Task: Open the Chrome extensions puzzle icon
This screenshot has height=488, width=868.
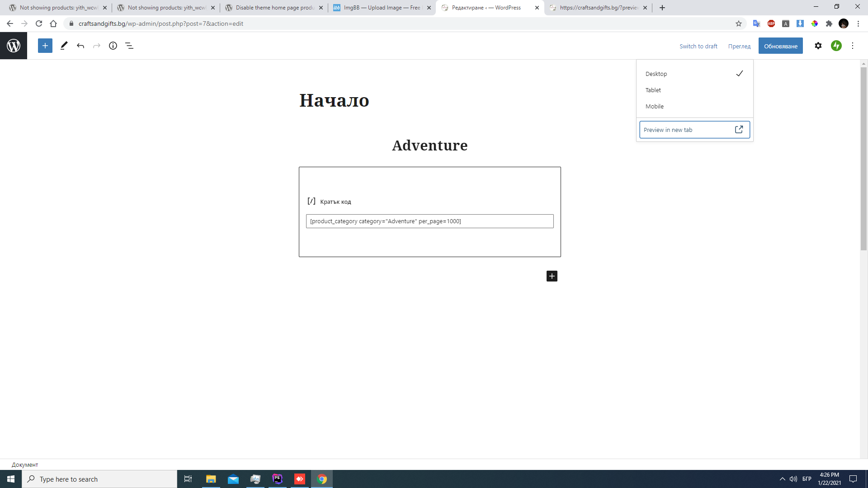Action: click(829, 23)
